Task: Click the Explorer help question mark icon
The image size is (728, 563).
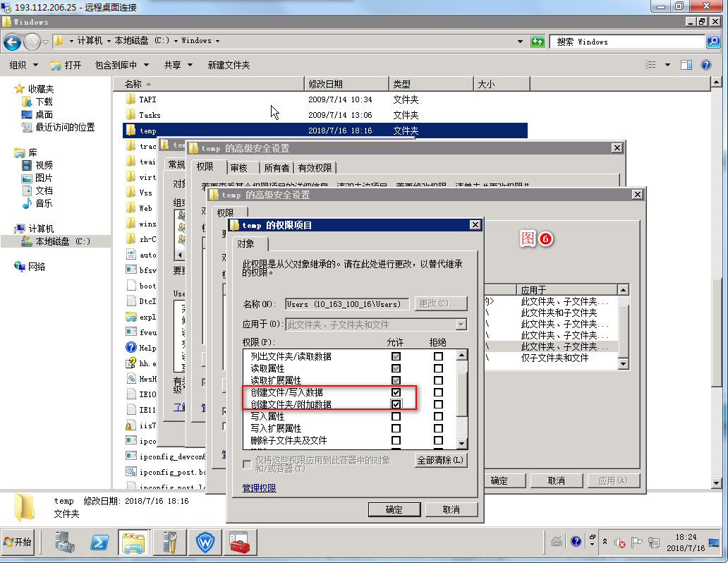Action: [x=706, y=65]
